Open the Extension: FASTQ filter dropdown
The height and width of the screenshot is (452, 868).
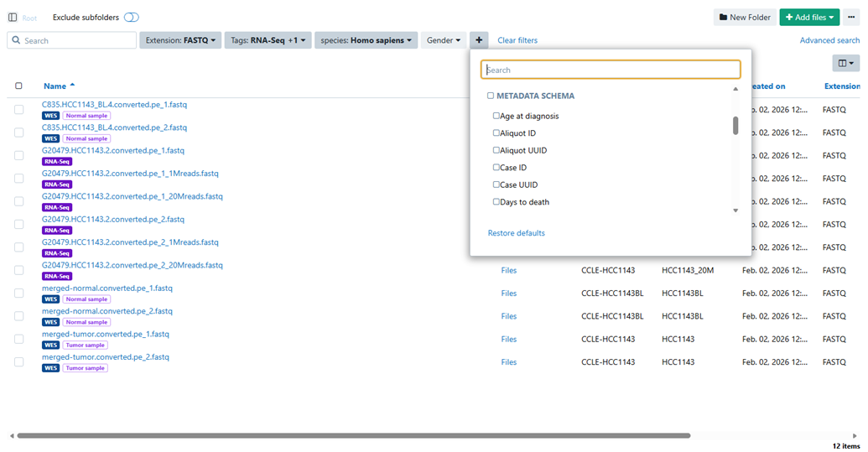[x=180, y=40]
